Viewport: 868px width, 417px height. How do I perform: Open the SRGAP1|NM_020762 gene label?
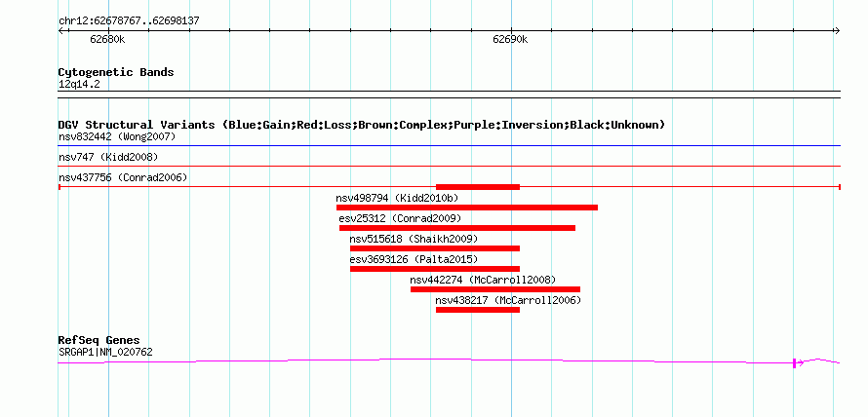point(105,352)
